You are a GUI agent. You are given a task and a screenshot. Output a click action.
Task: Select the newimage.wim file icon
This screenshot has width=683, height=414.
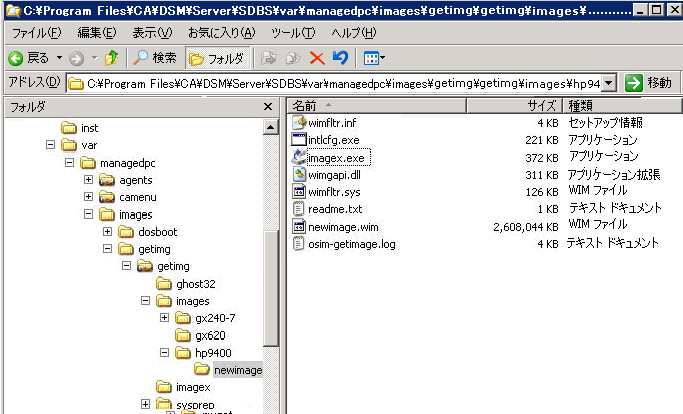pos(299,226)
